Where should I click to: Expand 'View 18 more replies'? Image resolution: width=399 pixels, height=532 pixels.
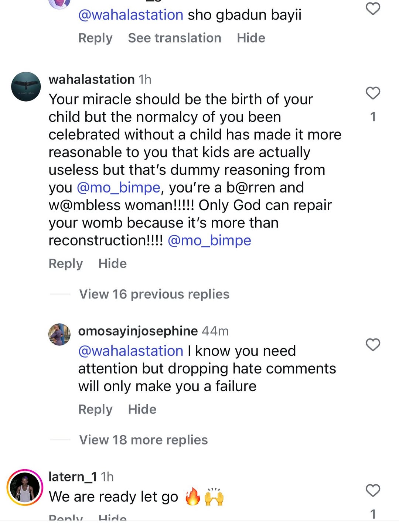(143, 440)
